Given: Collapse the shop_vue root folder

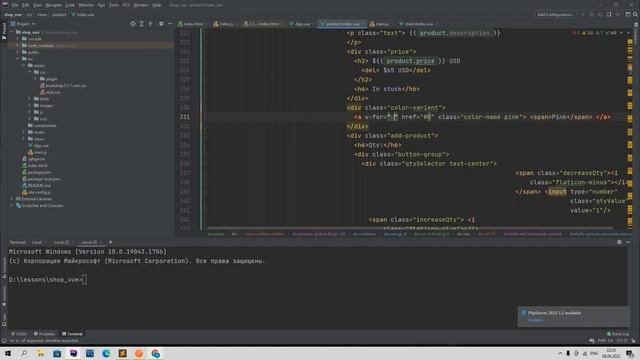Looking at the screenshot, I should (x=12, y=32).
